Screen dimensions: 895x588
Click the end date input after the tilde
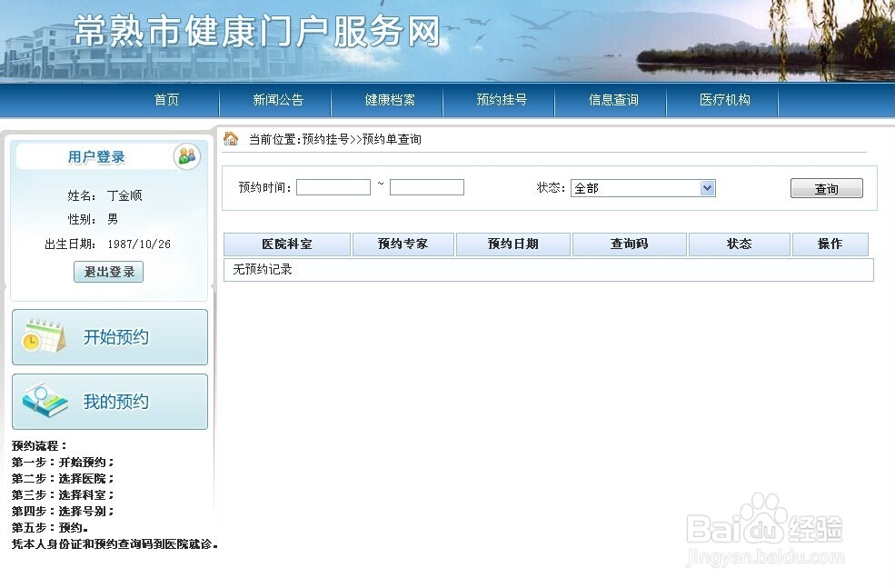[426, 186]
